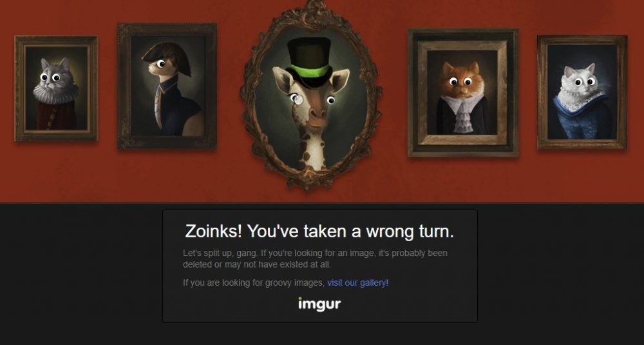Click the 'Let's split up, gang' paragraph
This screenshot has width=644, height=345.
pos(315,259)
